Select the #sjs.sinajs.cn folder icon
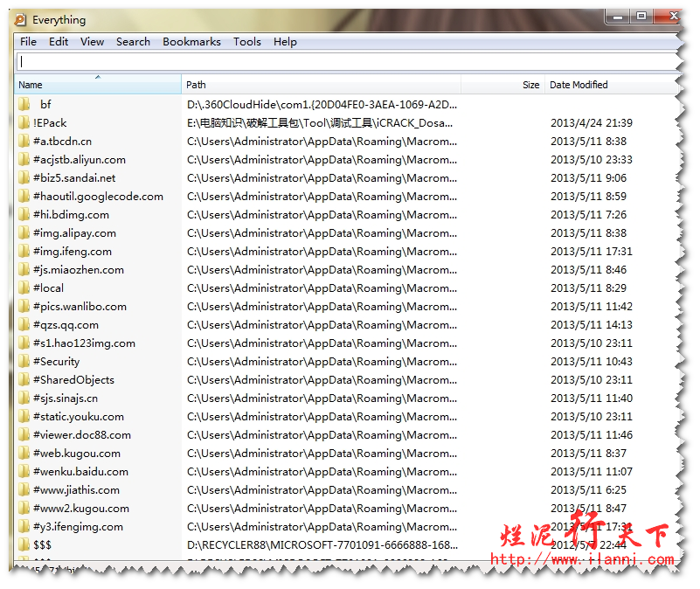Screen dimensions: 700x589 coord(24,398)
